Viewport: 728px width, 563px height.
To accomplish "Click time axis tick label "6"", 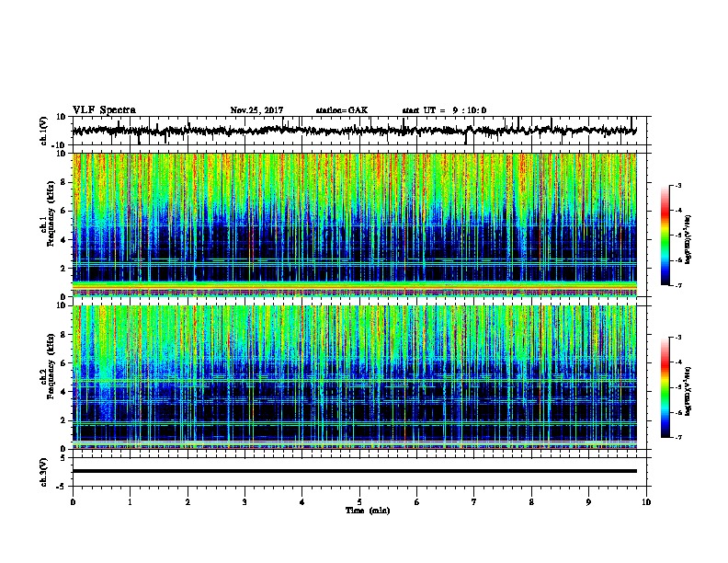I will [x=417, y=502].
